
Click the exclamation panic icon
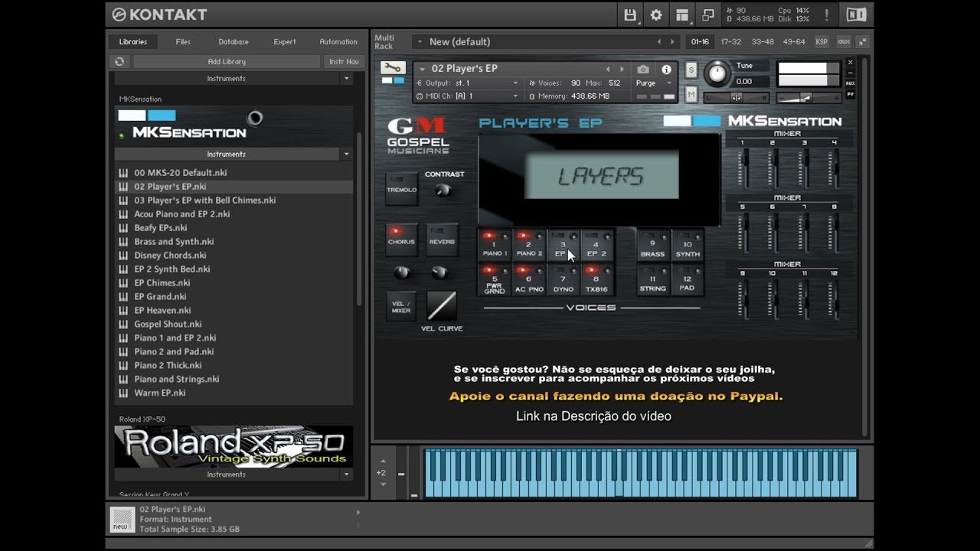tap(826, 15)
